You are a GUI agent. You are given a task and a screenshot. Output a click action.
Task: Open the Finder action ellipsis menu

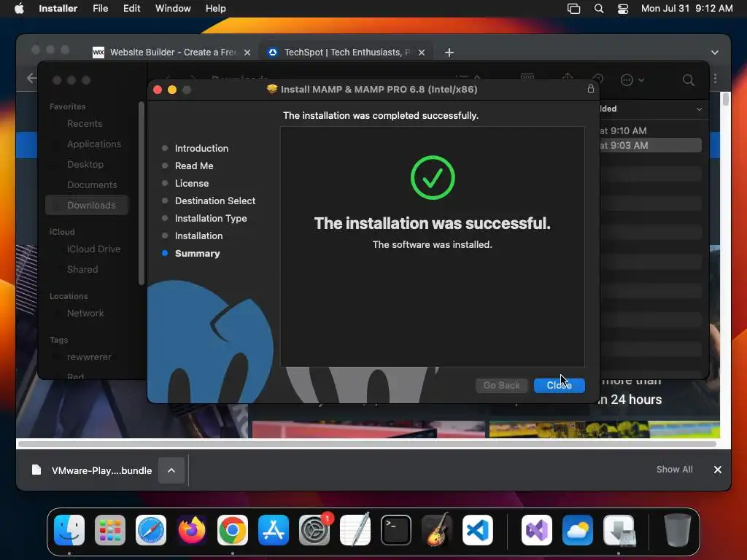click(632, 80)
